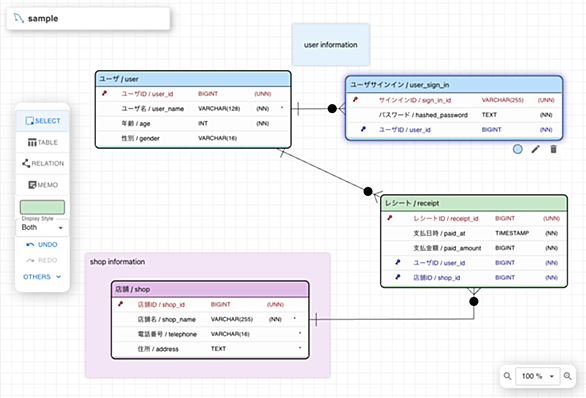
Task: Open the green color swatch picker
Action: (x=42, y=207)
